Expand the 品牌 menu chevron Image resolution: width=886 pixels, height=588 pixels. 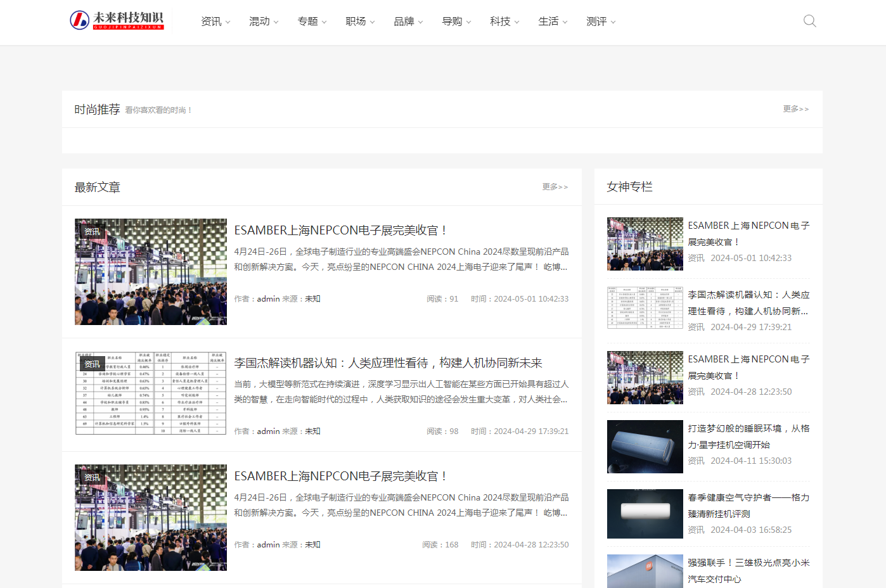click(x=421, y=22)
